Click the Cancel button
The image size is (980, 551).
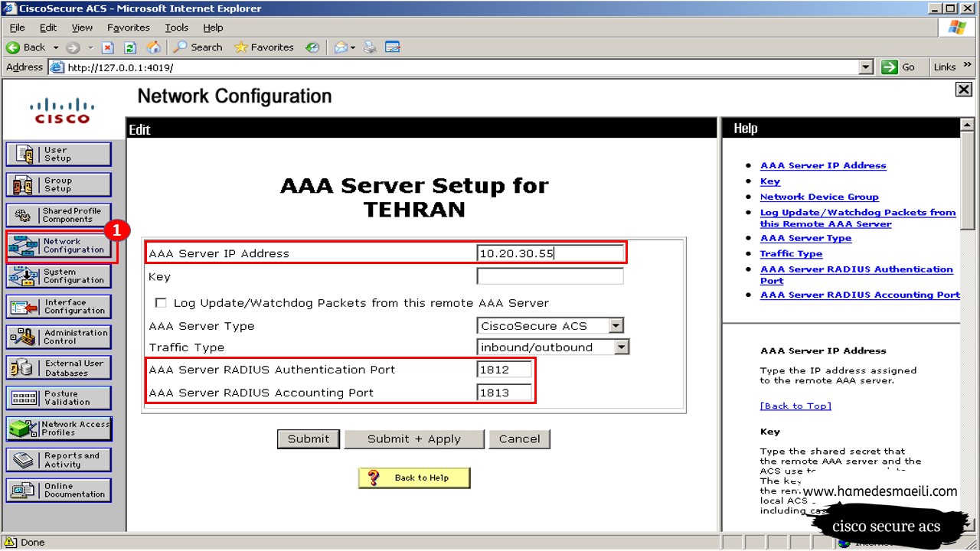(x=519, y=439)
